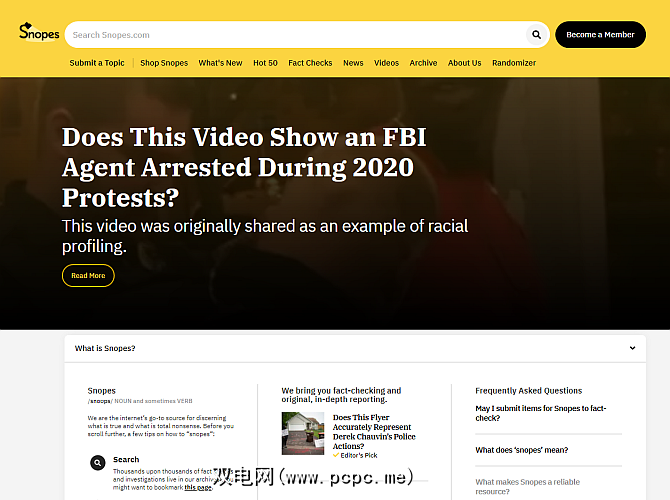Click the house flyer article thumbnail

pyautogui.click(x=303, y=433)
